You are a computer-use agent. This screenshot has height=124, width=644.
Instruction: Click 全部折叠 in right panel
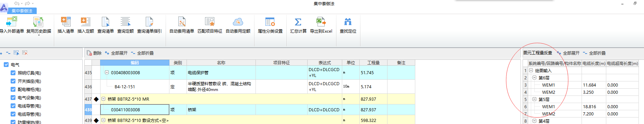click(x=594, y=53)
